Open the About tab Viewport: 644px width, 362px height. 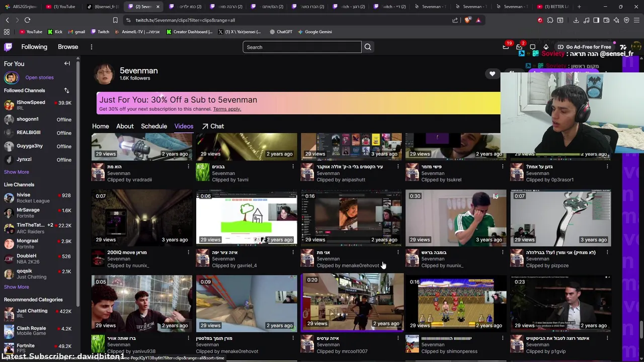click(x=125, y=126)
